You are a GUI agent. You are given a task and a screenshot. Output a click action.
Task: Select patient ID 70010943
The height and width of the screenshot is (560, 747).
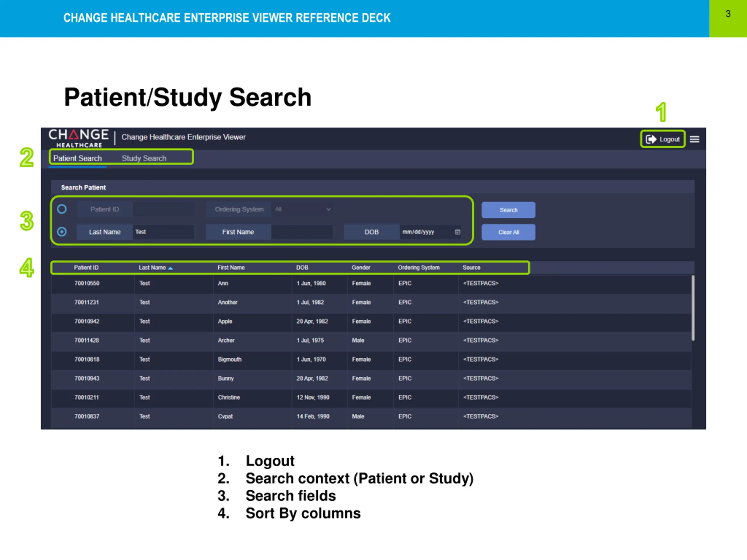pyautogui.click(x=87, y=378)
